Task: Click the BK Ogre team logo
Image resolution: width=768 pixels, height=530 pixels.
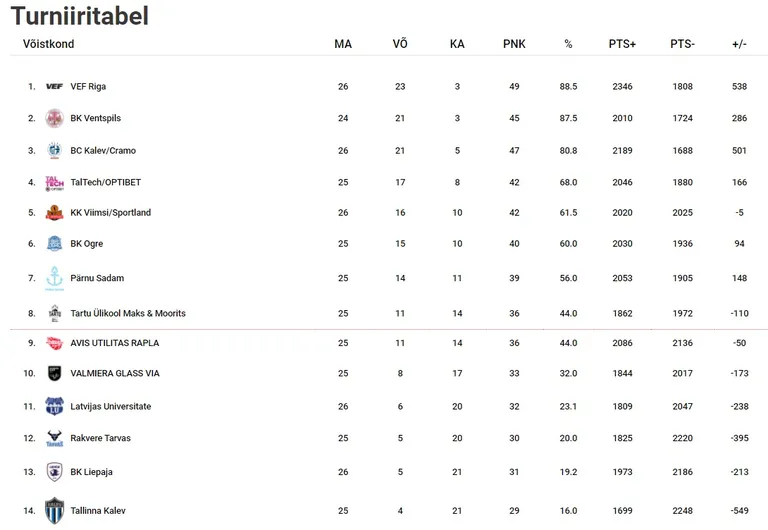Action: tap(54, 243)
